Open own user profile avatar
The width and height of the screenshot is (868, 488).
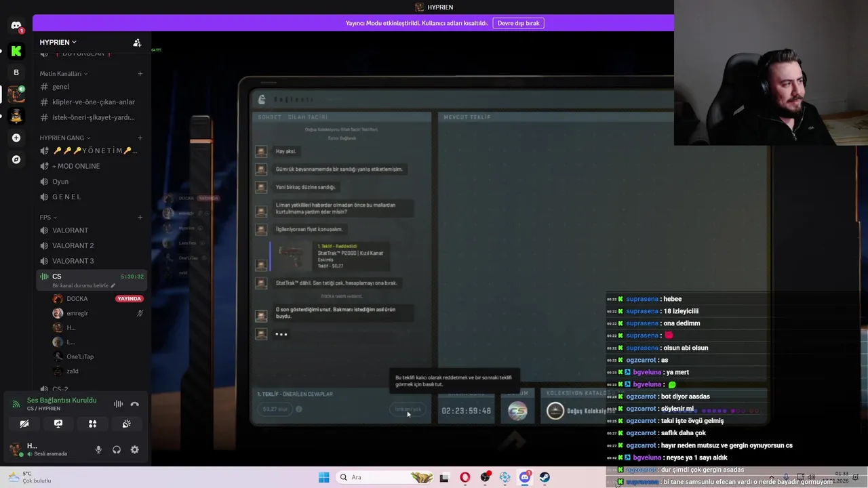click(16, 449)
